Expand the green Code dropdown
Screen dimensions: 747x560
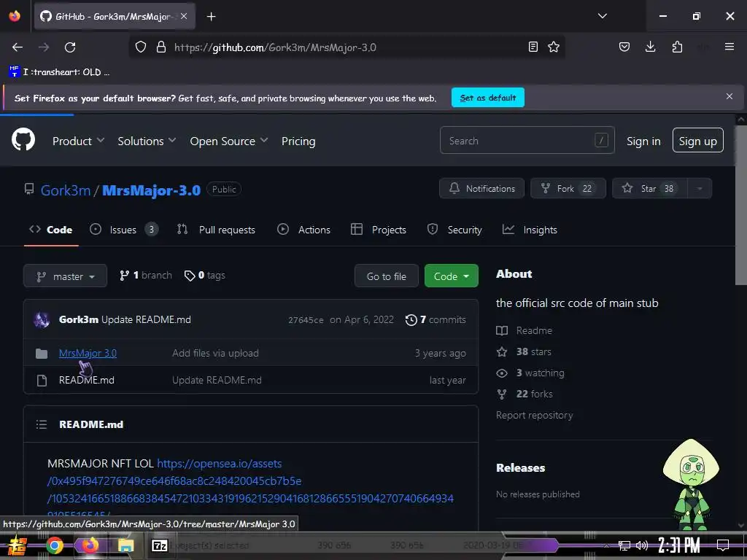pyautogui.click(x=451, y=276)
